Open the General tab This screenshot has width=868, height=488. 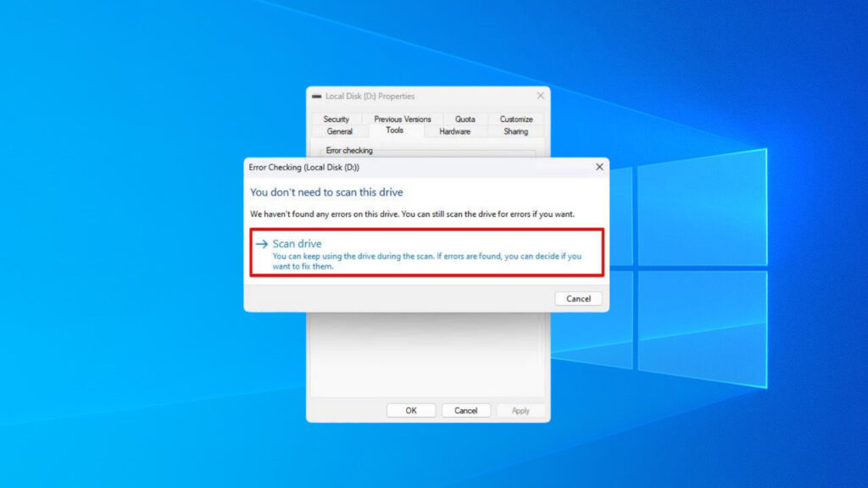tap(339, 131)
